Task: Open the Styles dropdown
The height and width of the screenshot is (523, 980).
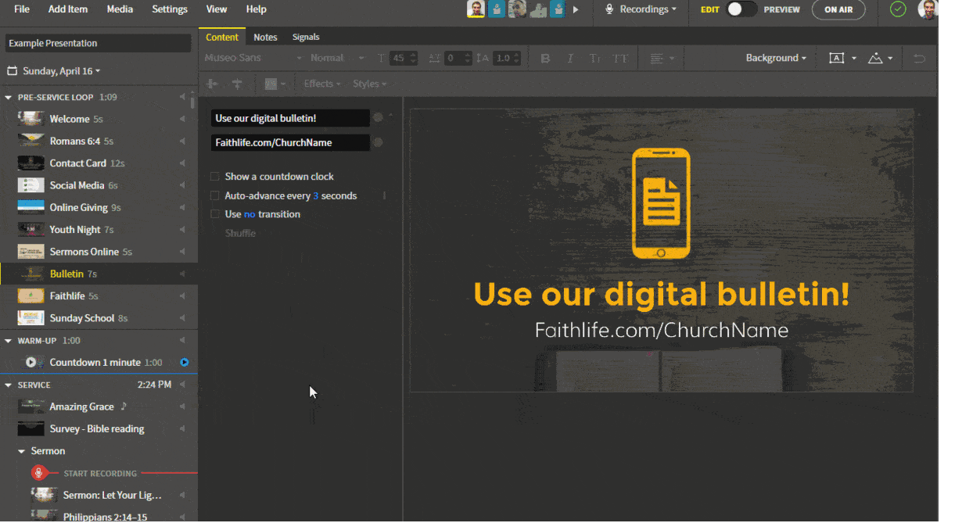Action: point(370,84)
